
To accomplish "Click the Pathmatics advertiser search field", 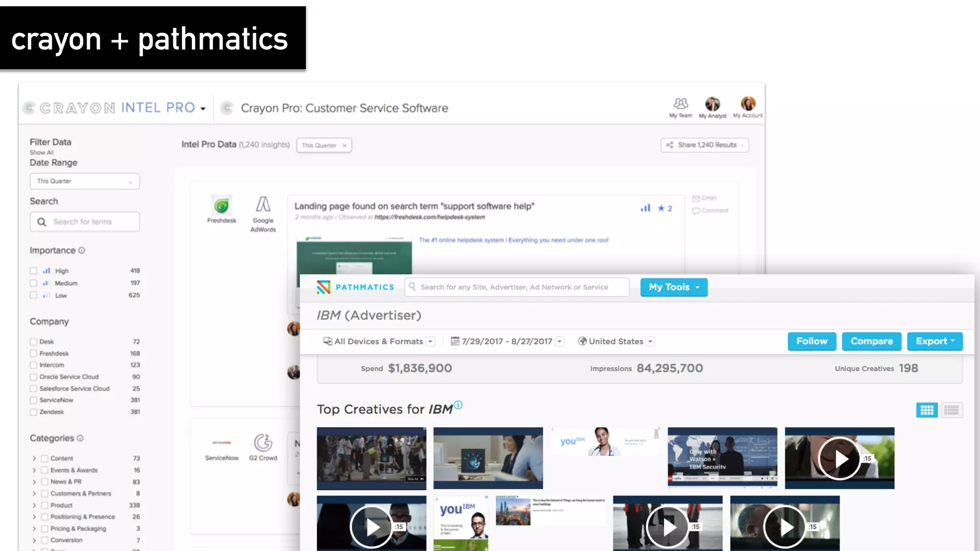I will click(517, 287).
